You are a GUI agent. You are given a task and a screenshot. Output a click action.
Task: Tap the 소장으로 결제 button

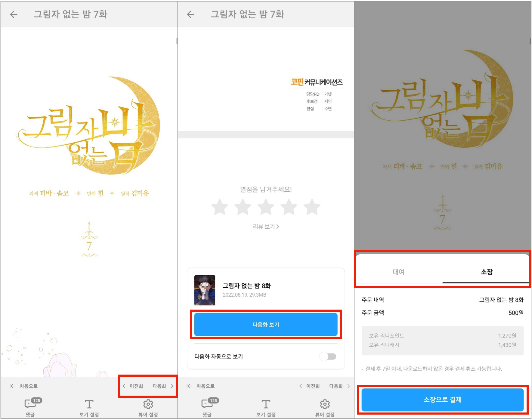tap(443, 400)
